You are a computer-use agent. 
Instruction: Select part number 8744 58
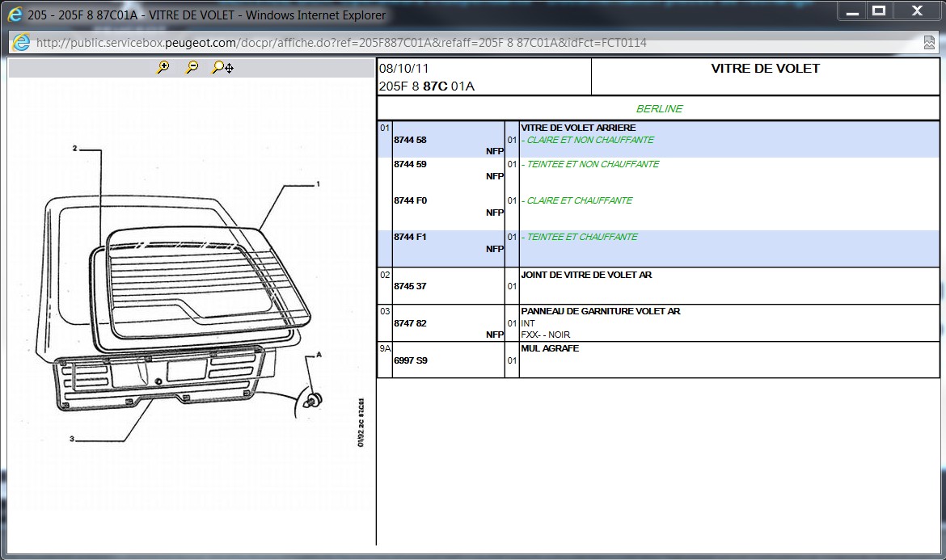pos(410,140)
